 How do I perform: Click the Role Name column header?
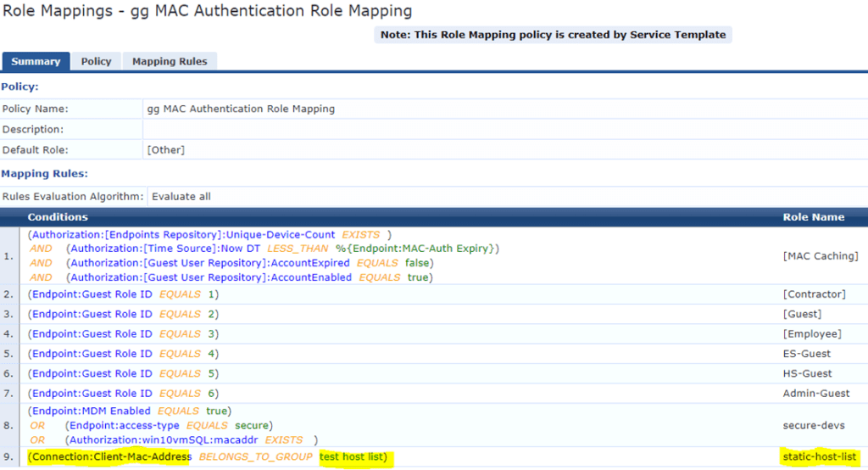813,217
